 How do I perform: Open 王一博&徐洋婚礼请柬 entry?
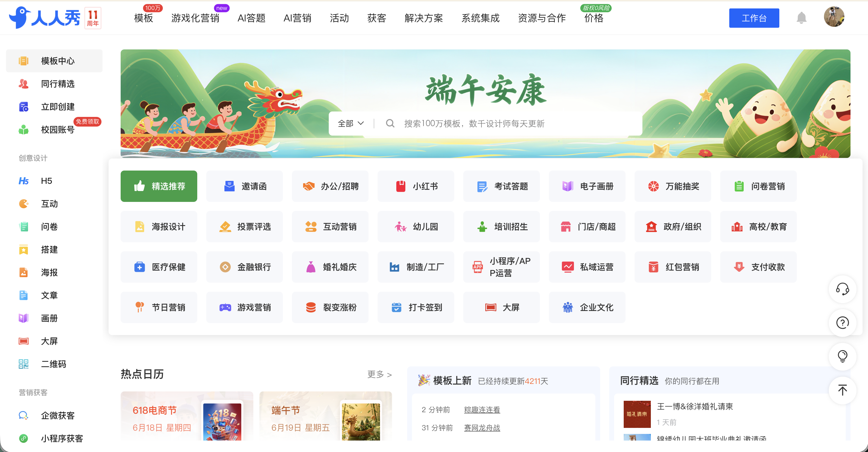695,406
